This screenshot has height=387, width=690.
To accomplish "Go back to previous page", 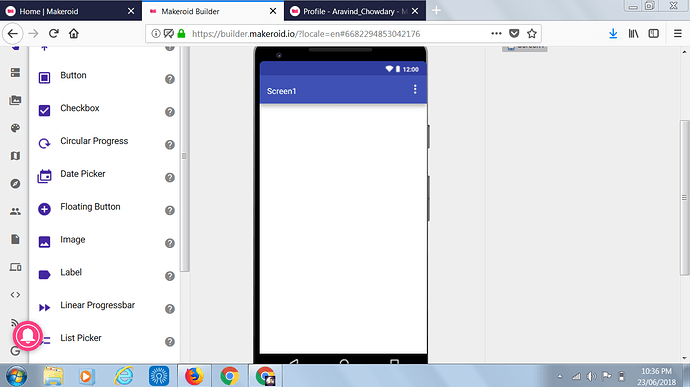I will 13,33.
